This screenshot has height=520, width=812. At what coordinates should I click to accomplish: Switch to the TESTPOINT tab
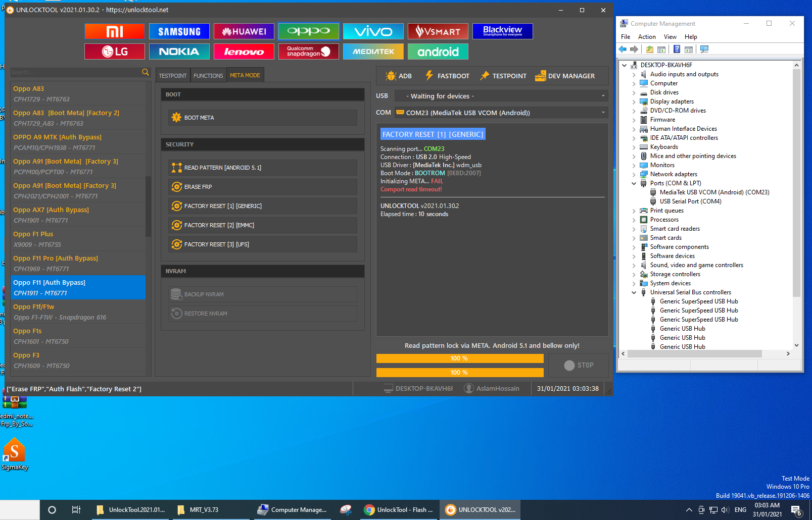[173, 76]
